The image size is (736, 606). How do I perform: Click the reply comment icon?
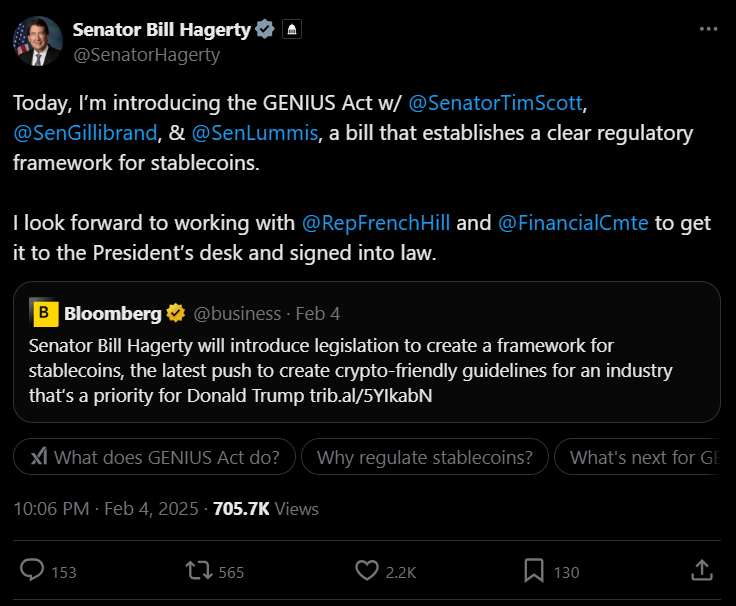(33, 570)
